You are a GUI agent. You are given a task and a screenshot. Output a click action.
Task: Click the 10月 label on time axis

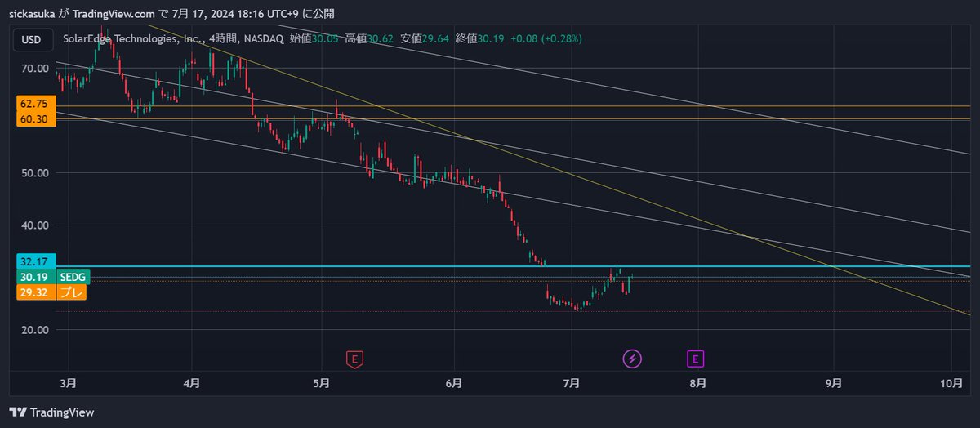(x=951, y=382)
